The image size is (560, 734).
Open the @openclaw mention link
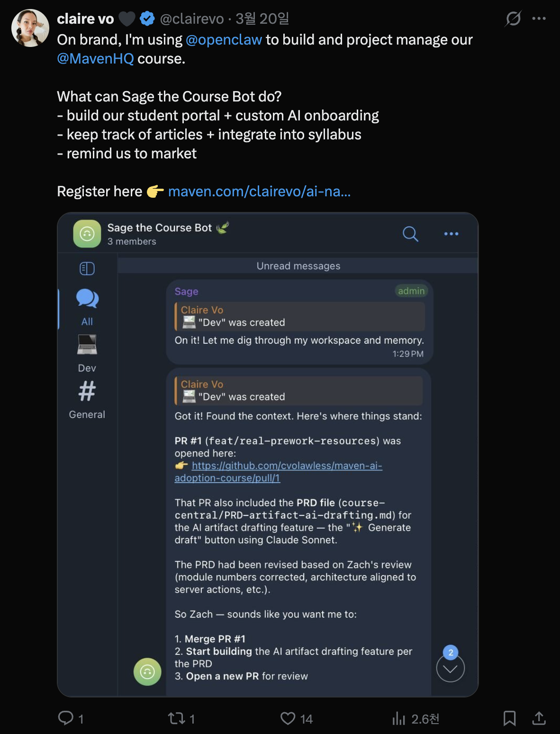(x=224, y=40)
